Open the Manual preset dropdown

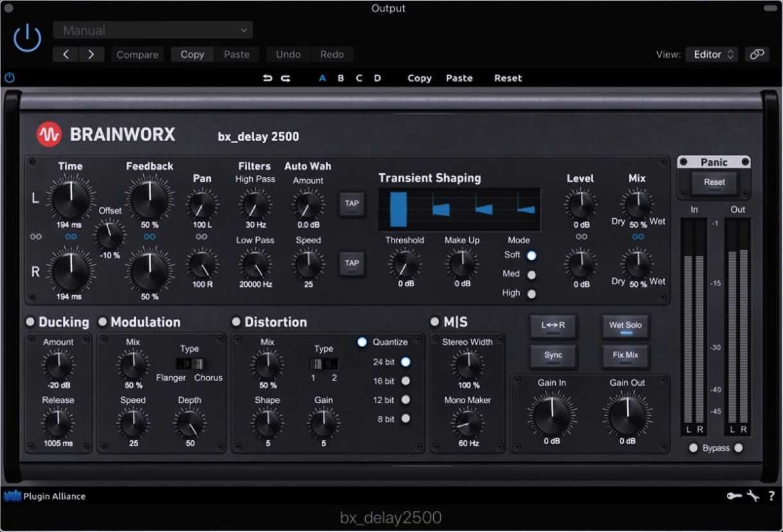(x=153, y=30)
